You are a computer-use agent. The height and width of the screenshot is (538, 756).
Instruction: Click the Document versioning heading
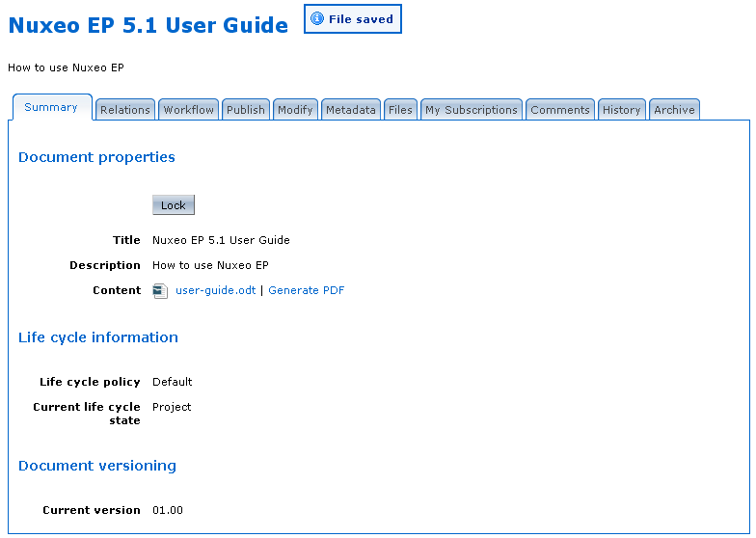(x=97, y=466)
